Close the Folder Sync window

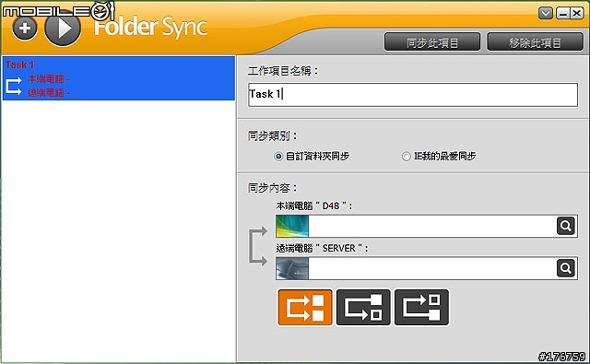576,14
